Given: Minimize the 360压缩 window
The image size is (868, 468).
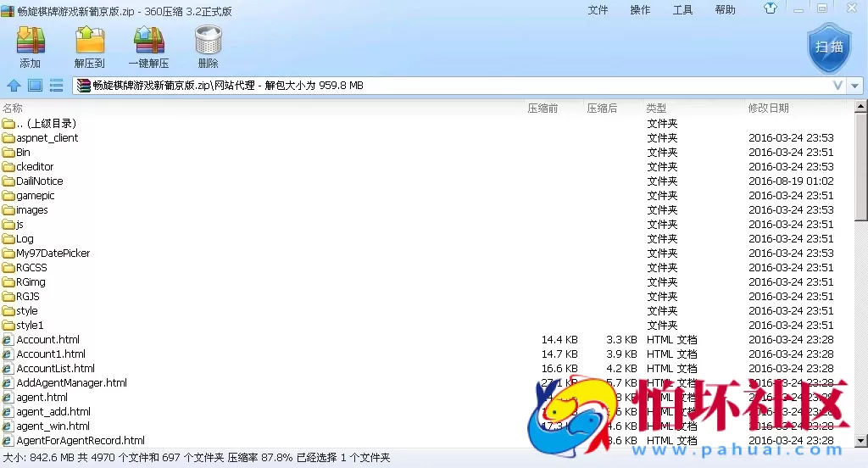Looking at the screenshot, I should point(798,8).
